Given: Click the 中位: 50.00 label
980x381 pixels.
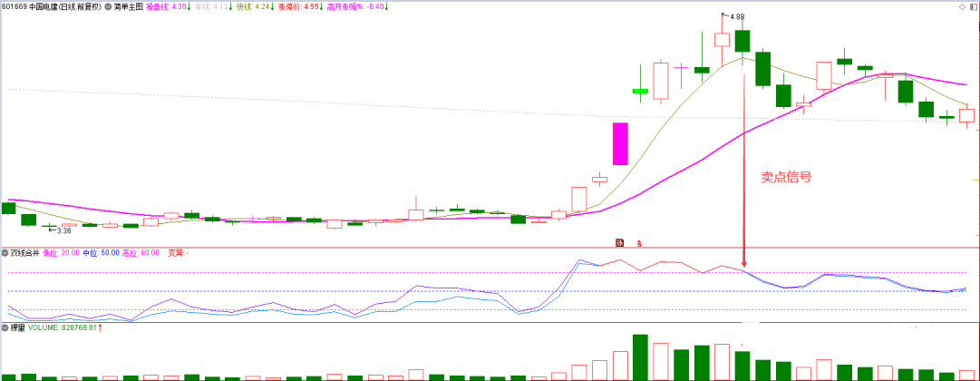Looking at the screenshot, I should coord(101,253).
